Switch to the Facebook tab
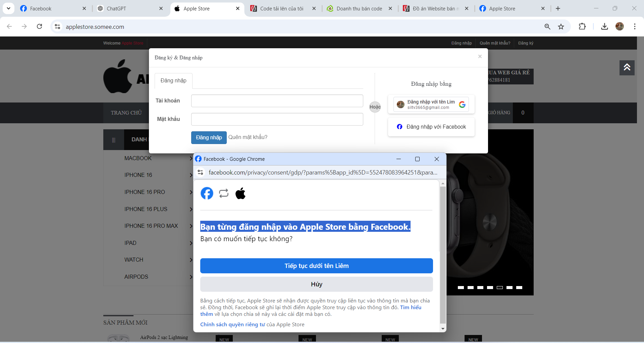 pos(50,8)
